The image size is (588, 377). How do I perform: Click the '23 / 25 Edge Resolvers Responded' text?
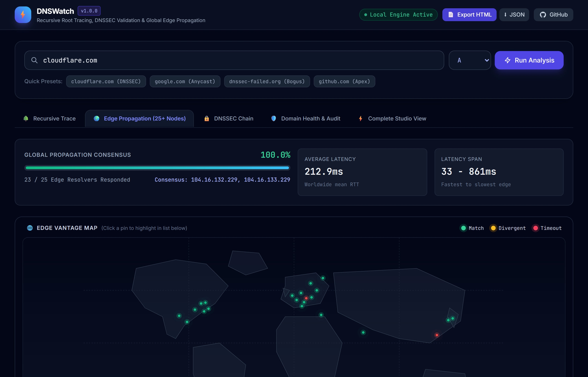[x=77, y=180]
